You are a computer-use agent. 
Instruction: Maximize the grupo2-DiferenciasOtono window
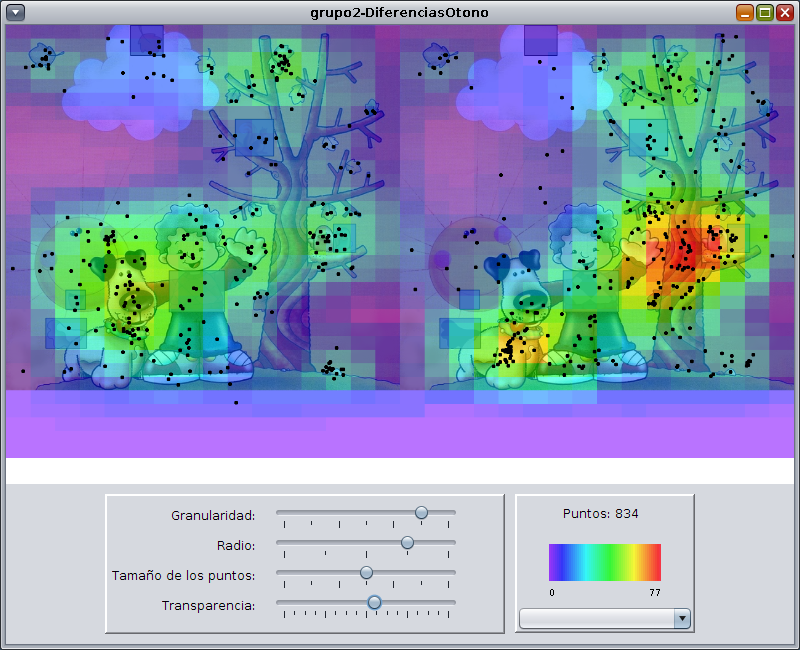[x=765, y=12]
